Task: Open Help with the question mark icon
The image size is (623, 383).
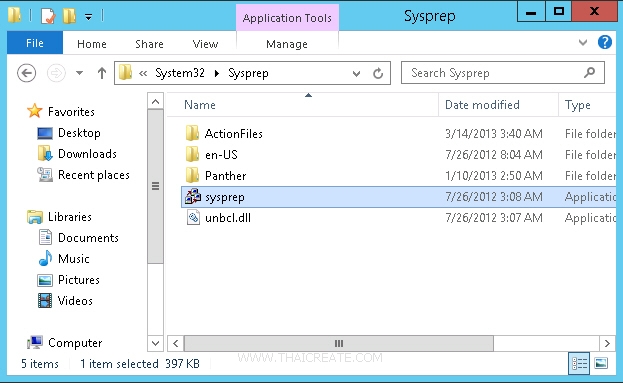Action: pos(605,42)
